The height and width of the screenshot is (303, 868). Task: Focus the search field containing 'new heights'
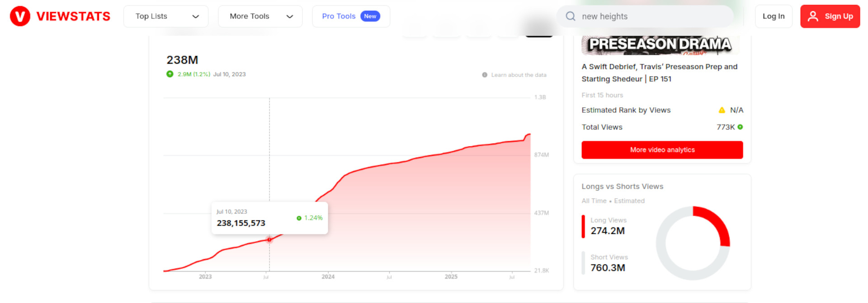(645, 16)
